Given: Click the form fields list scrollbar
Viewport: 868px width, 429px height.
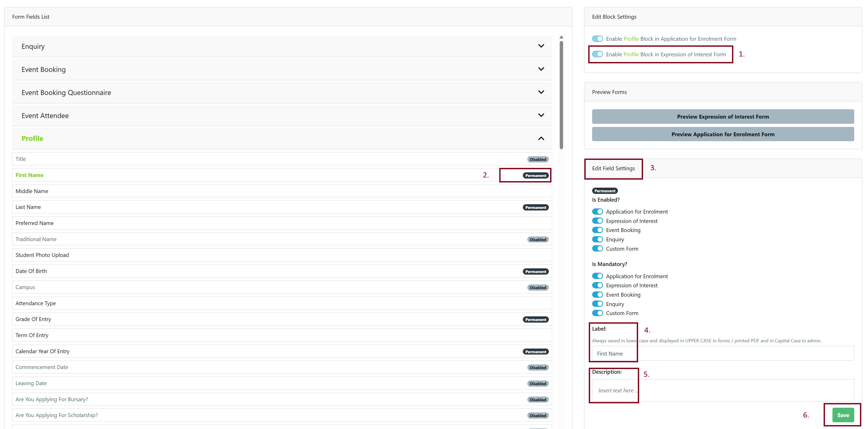Looking at the screenshot, I should tap(561, 94).
